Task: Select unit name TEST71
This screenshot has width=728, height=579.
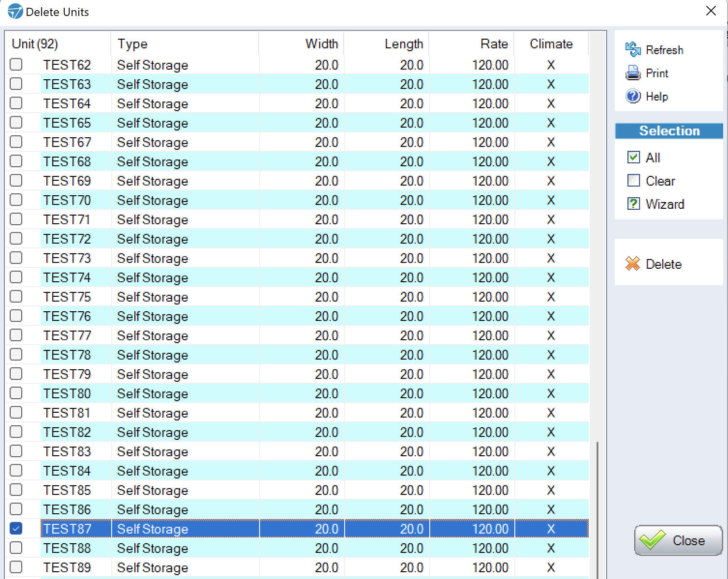Action: point(67,219)
